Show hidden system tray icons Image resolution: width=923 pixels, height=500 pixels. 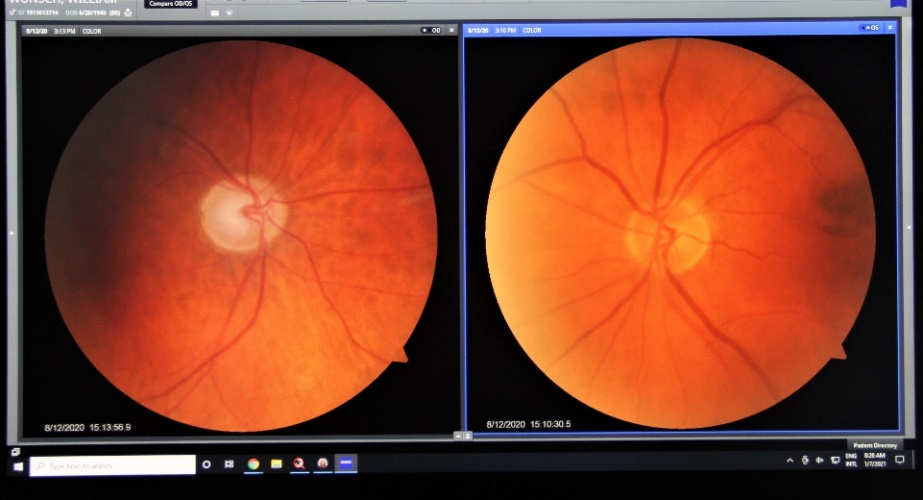click(790, 461)
